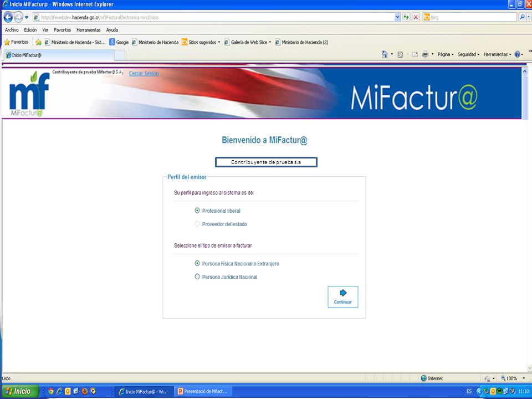Click the Cerrar Sesión link
Viewport: 532px width, 399px height.
(144, 73)
